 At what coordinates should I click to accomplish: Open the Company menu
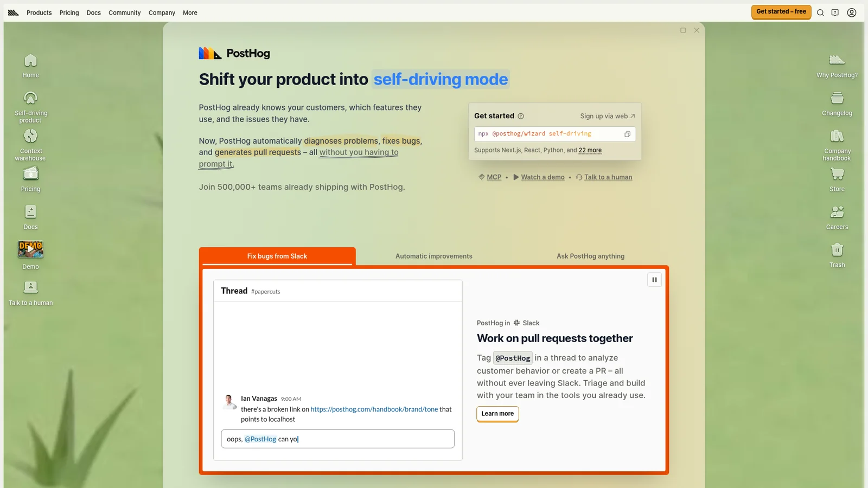[x=162, y=12]
